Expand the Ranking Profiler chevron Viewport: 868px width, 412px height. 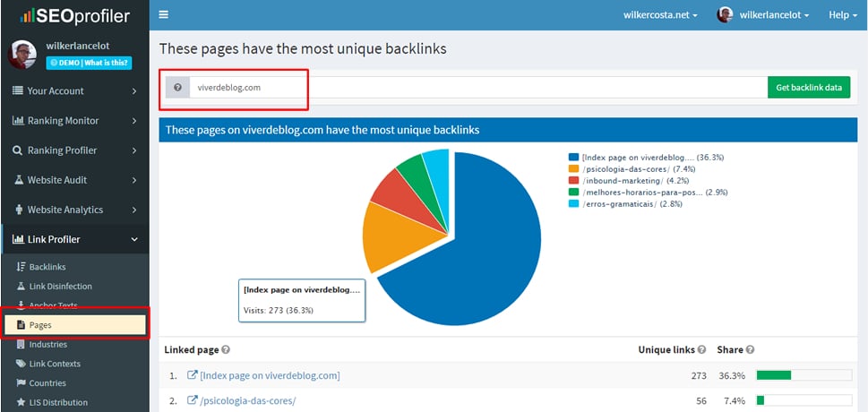[134, 150]
